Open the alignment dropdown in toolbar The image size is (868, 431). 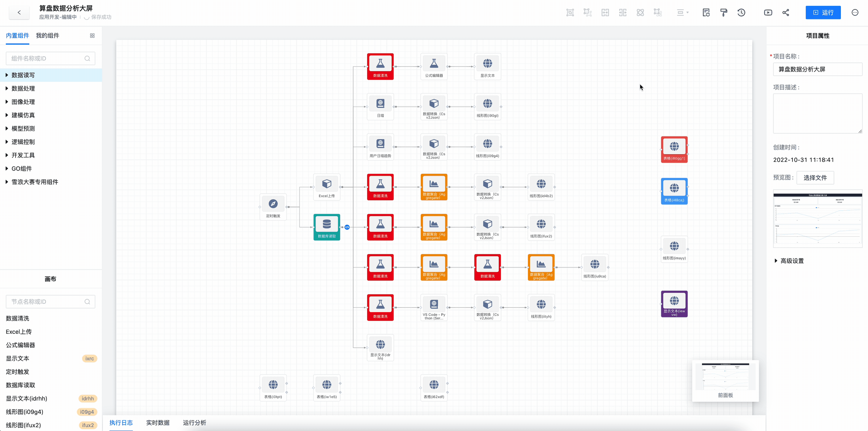[682, 13]
